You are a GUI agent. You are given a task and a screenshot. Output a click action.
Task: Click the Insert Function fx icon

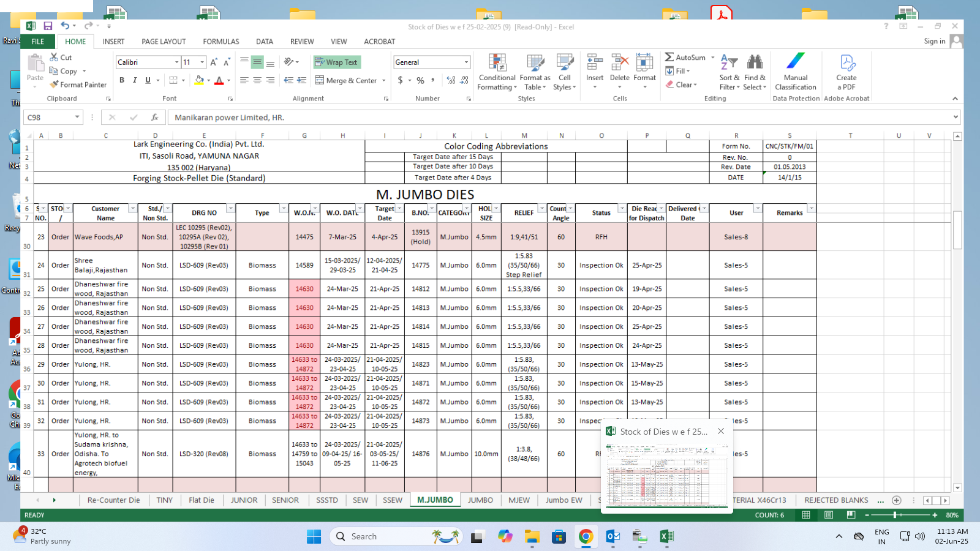155,118
